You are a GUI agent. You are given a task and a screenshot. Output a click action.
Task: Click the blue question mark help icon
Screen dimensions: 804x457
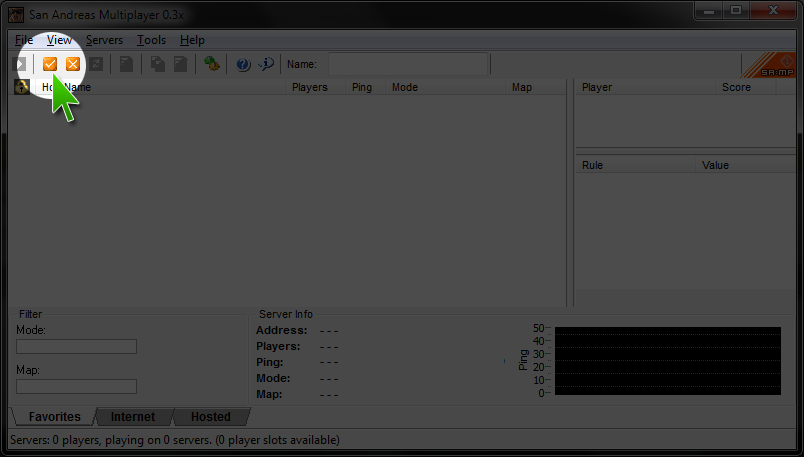[242, 64]
